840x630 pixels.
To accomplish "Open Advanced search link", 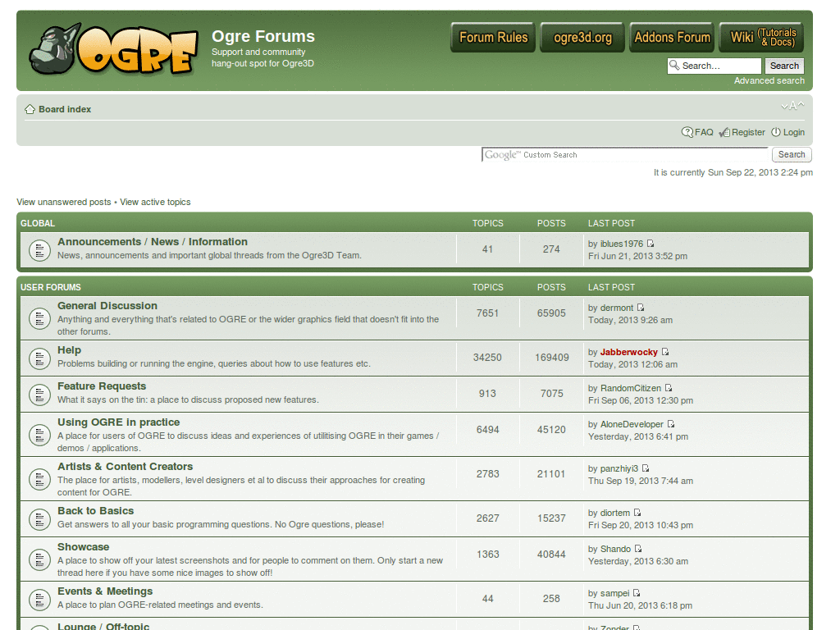I will (x=769, y=80).
